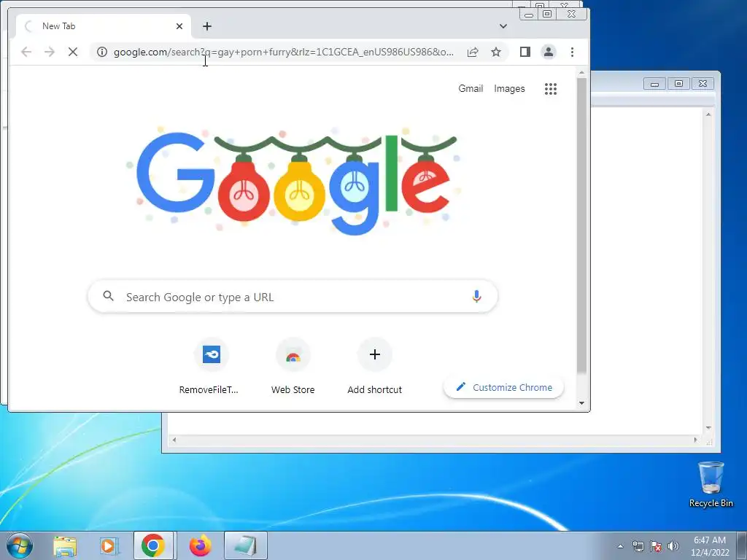Expand the tab search chevron
Viewport: 747px width, 560px height.
pyautogui.click(x=503, y=26)
